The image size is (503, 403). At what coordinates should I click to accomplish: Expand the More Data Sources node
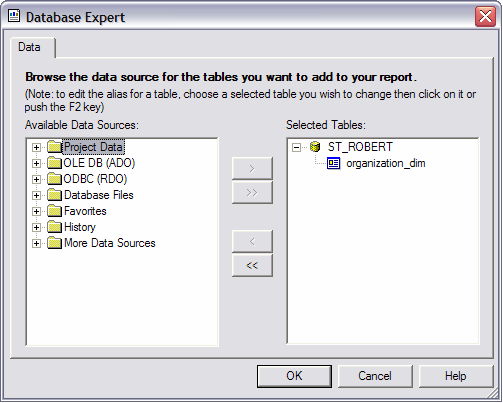[36, 243]
